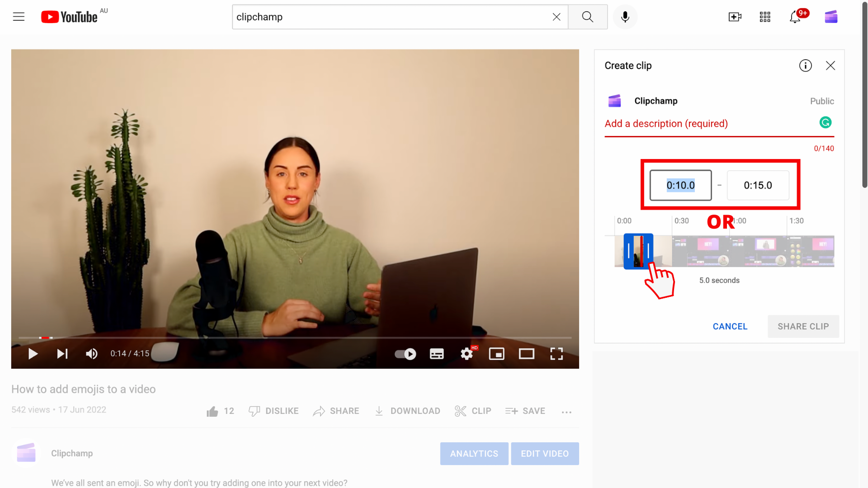The height and width of the screenshot is (488, 868).
Task: Open the Clipchamp channel avatar below video
Action: [x=26, y=453]
